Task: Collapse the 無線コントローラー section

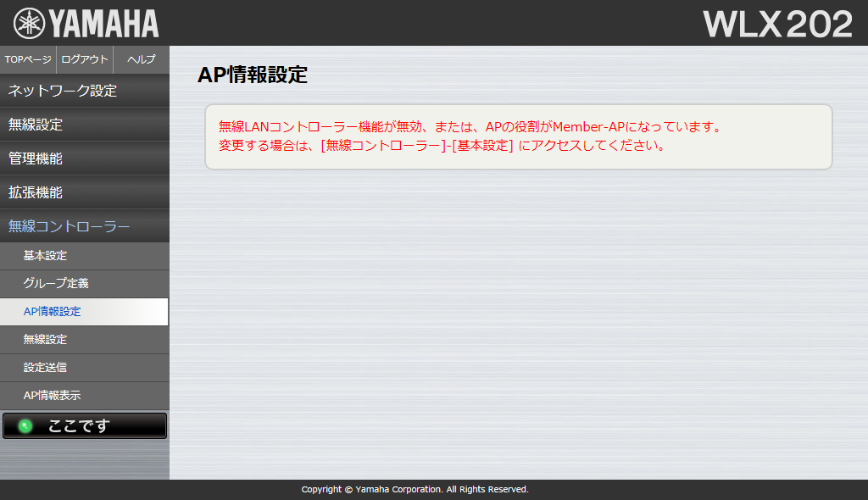Action: [85, 226]
